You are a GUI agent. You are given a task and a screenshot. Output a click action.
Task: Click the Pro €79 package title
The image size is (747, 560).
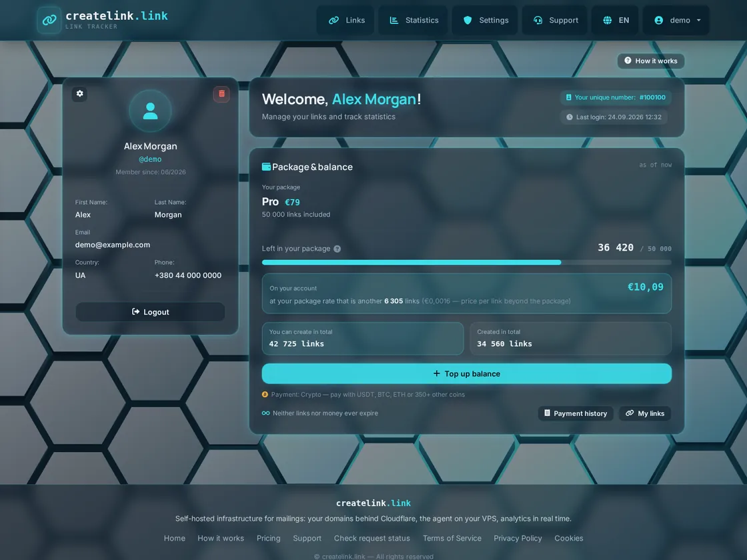(x=281, y=202)
